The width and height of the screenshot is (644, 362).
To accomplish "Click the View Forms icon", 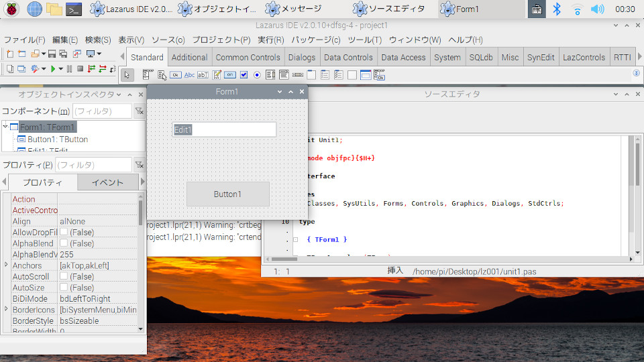I will click(x=21, y=69).
